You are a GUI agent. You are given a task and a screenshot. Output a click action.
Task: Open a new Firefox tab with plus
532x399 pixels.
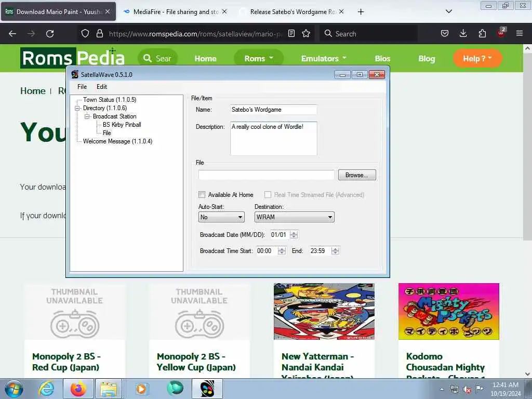[361, 12]
